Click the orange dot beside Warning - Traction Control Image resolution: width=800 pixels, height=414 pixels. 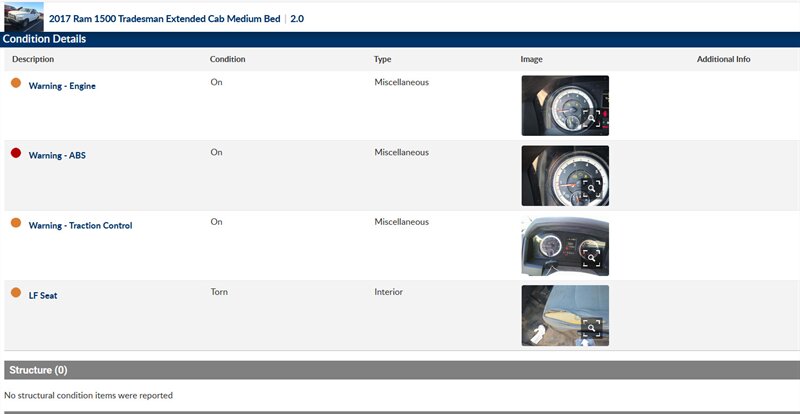[x=16, y=223]
